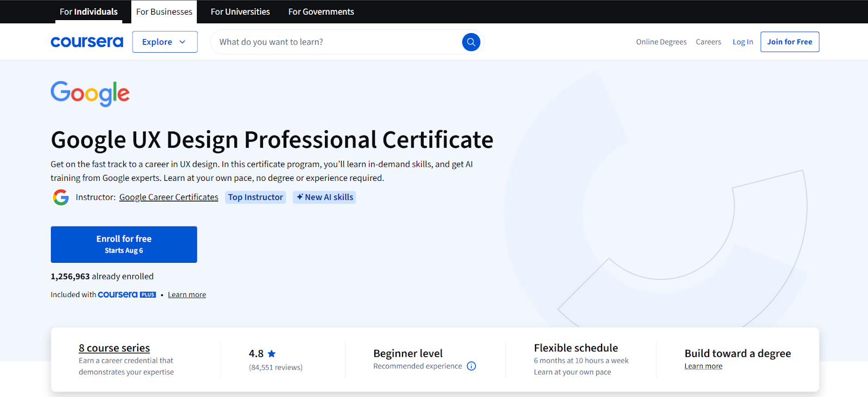Go to the For Governments tab
Viewport: 868px width, 397px height.
321,11
